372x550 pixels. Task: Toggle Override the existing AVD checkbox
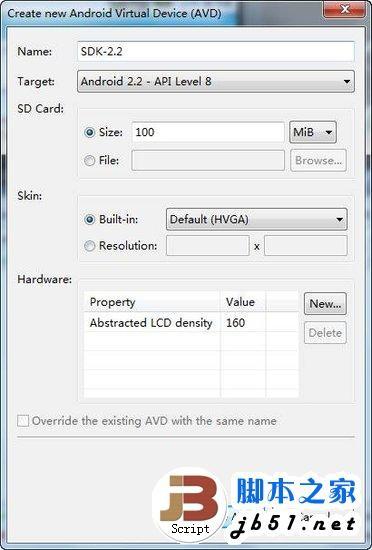tap(23, 421)
